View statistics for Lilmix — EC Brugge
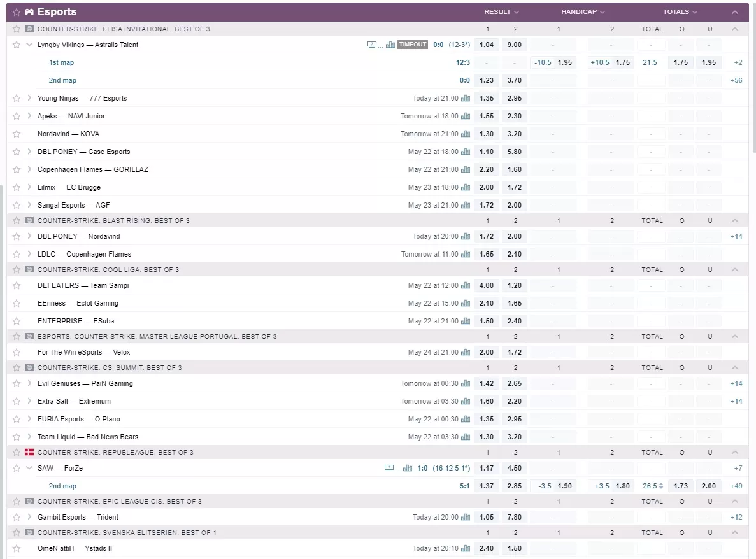 (x=466, y=187)
